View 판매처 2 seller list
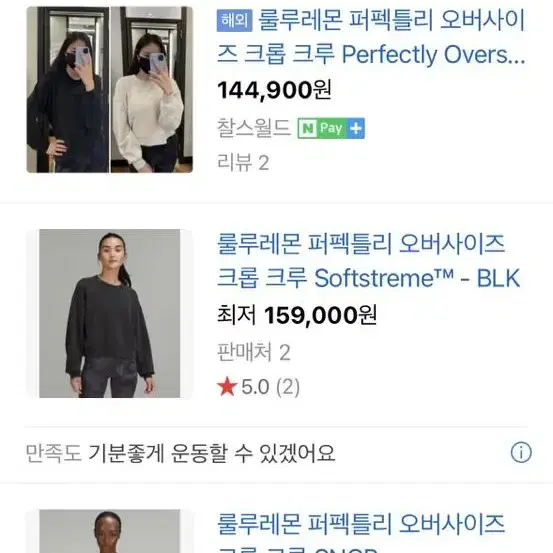Viewport: 553px width, 553px height. [x=254, y=352]
